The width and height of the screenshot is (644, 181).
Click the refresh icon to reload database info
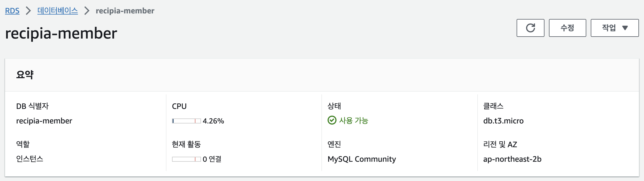(531, 28)
